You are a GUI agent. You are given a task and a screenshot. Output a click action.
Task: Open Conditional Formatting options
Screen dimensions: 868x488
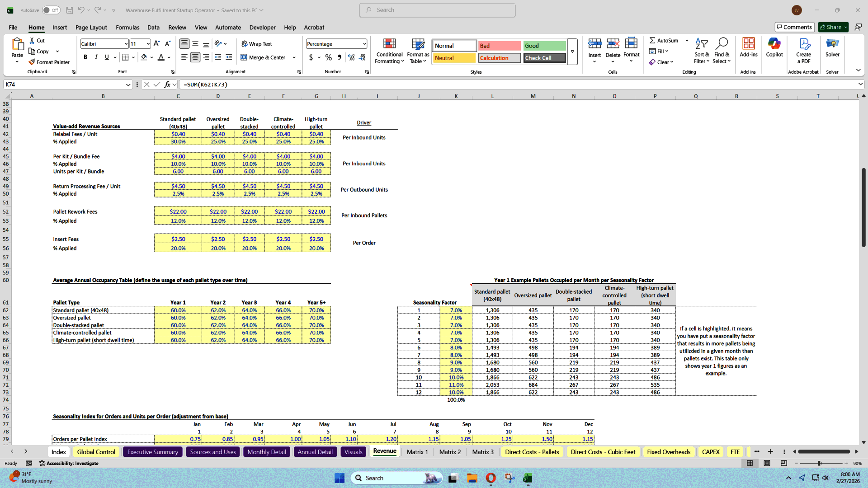pos(389,51)
